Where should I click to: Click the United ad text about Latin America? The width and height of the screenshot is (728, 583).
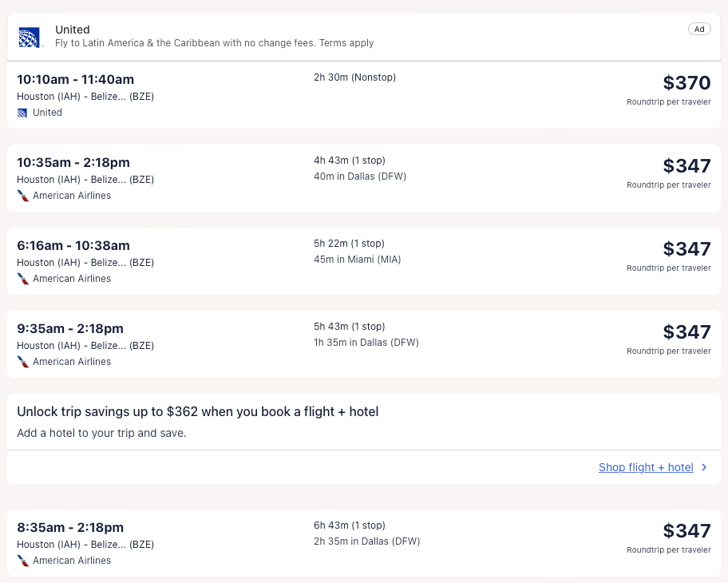coord(214,43)
